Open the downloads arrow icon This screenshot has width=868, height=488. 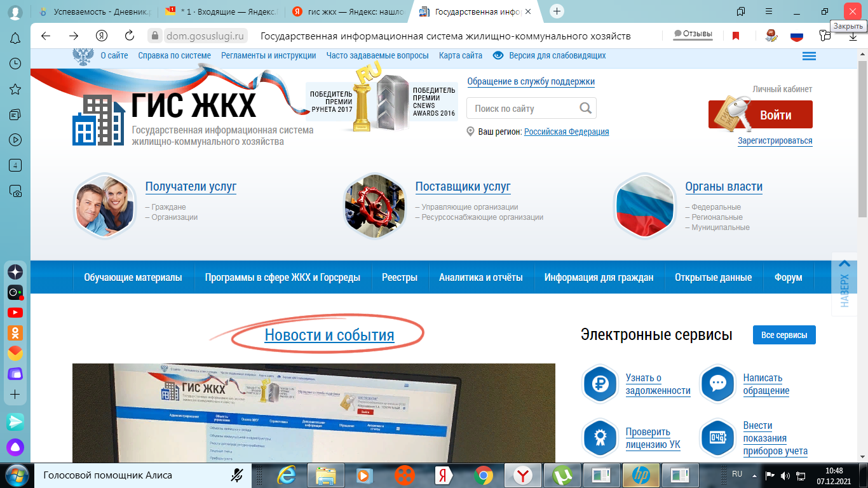coord(853,37)
